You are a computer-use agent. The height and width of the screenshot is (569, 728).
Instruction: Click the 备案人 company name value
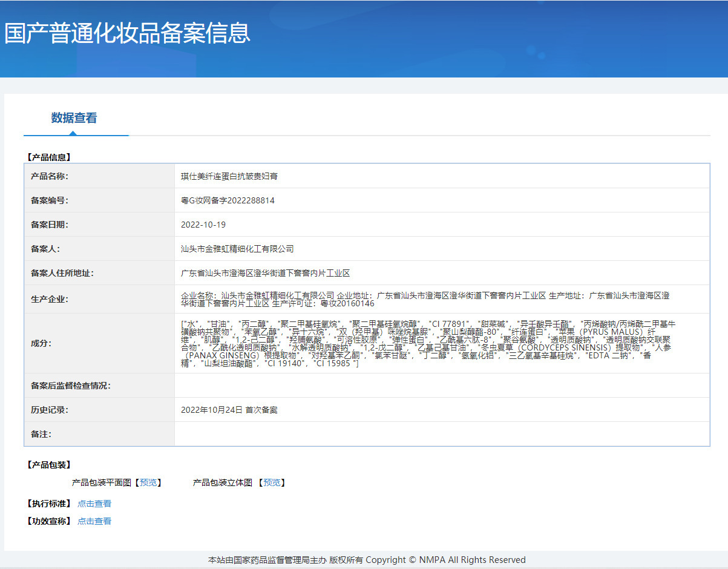237,249
